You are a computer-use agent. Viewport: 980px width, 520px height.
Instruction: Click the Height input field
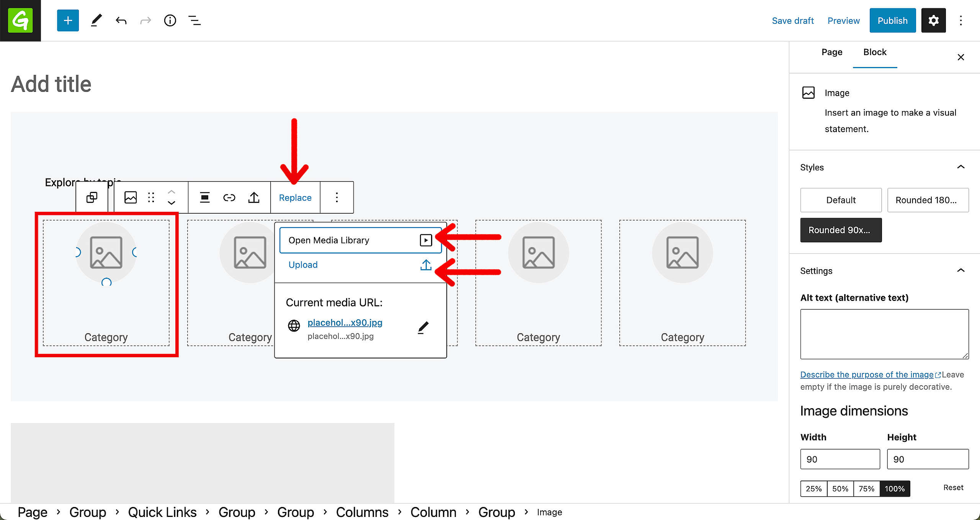928,459
